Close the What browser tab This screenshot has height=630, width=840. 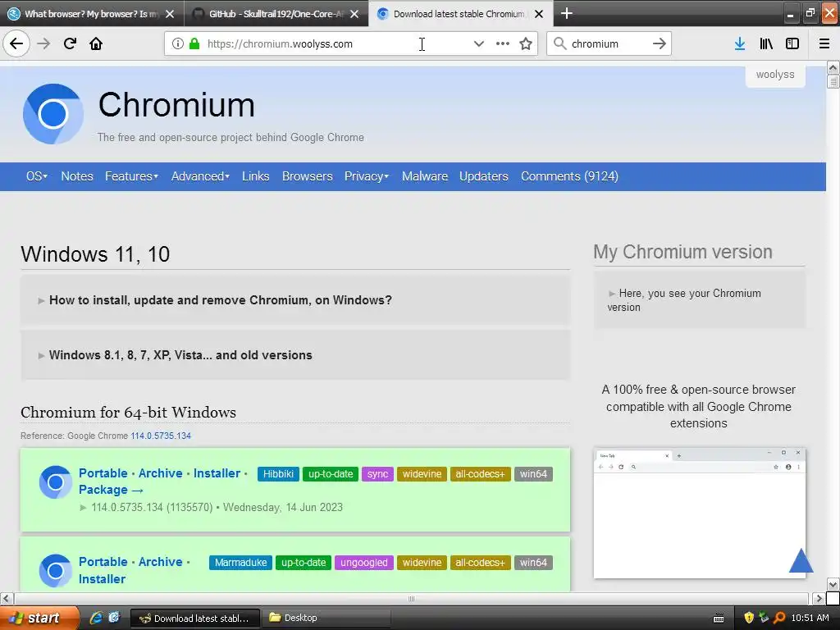[x=170, y=14]
